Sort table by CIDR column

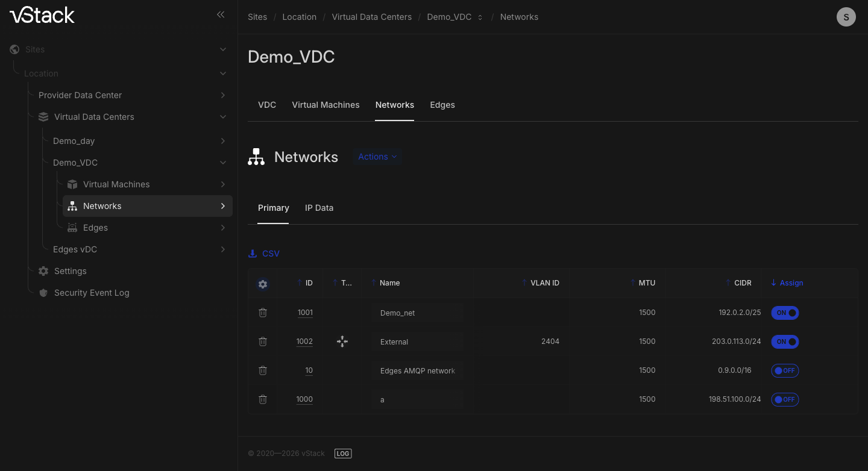tap(738, 283)
